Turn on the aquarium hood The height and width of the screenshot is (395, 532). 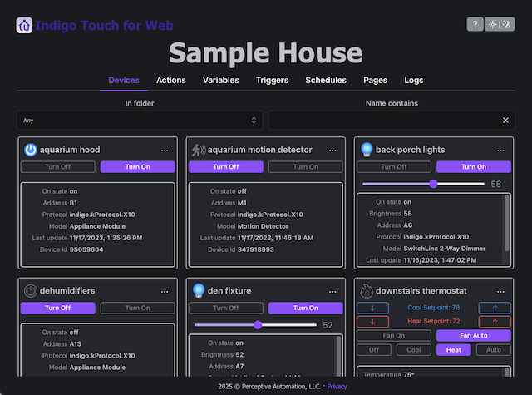(x=138, y=167)
